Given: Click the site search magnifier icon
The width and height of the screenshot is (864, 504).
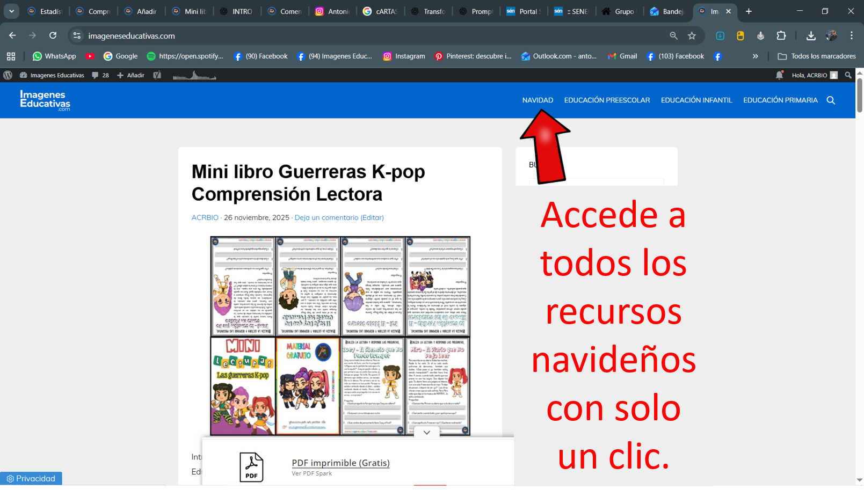Looking at the screenshot, I should (x=831, y=100).
